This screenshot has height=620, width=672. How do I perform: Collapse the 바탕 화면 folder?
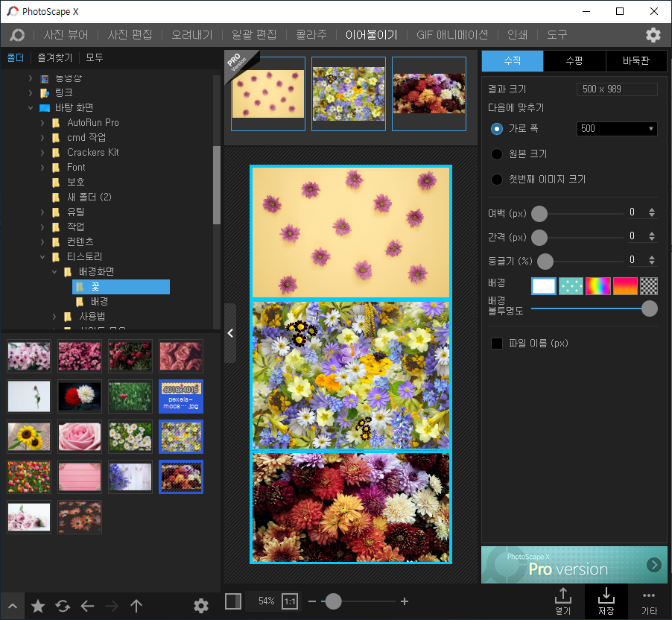[30, 107]
